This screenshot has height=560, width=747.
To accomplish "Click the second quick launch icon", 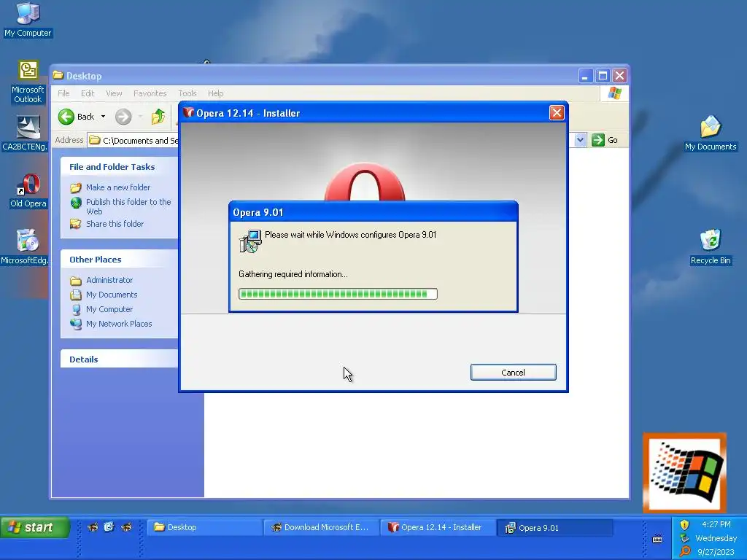I will 109,526.
